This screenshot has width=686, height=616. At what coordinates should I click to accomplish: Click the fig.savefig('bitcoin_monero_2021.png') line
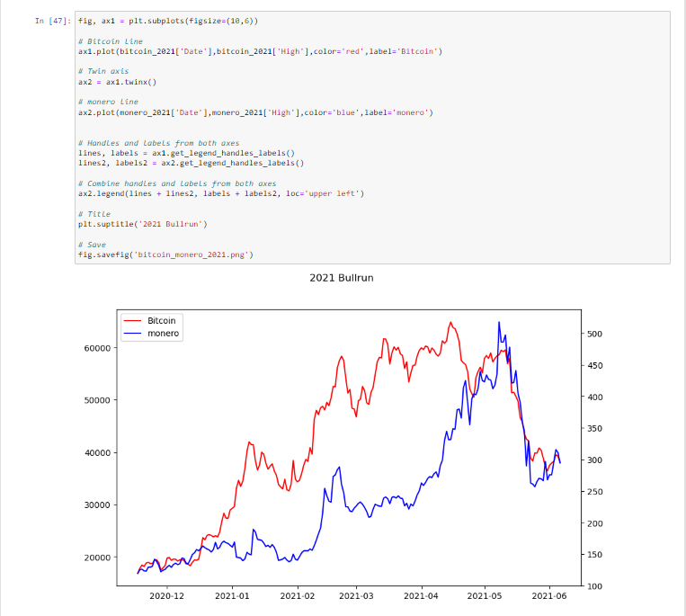(165, 254)
